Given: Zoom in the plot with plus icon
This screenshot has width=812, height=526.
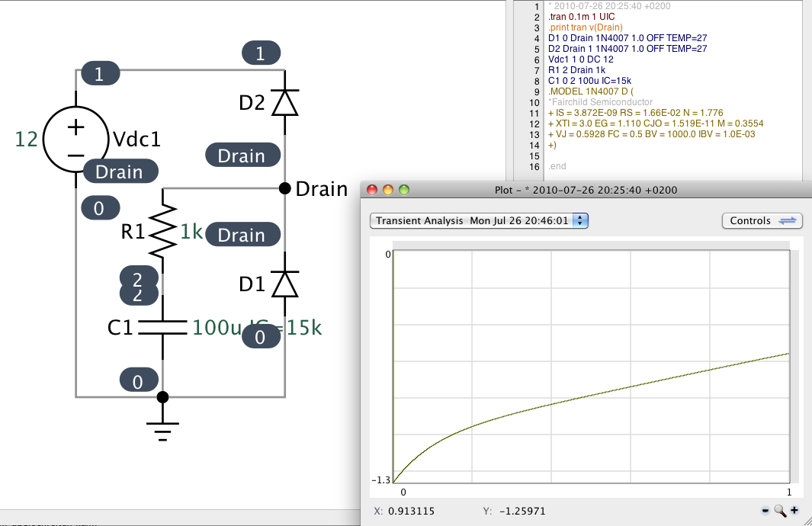Looking at the screenshot, I should coord(794,511).
